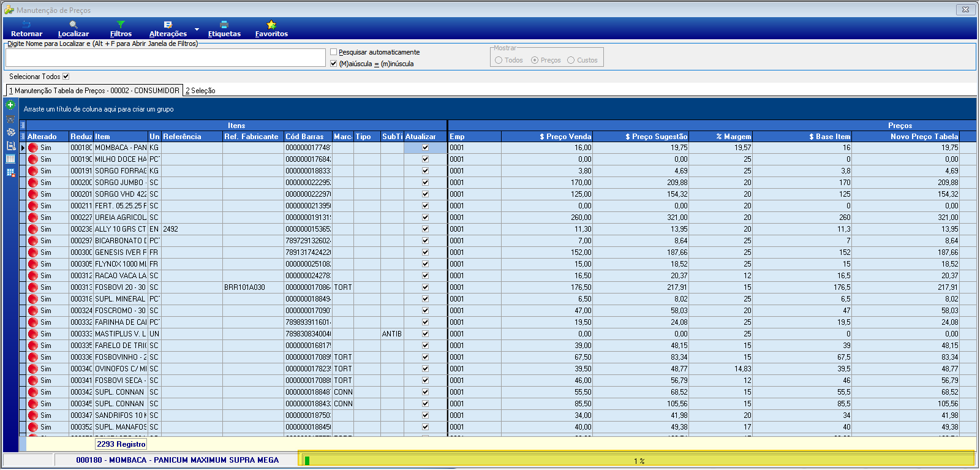Open the Localizar search tool
This screenshot has height=470, width=980.
click(73, 29)
